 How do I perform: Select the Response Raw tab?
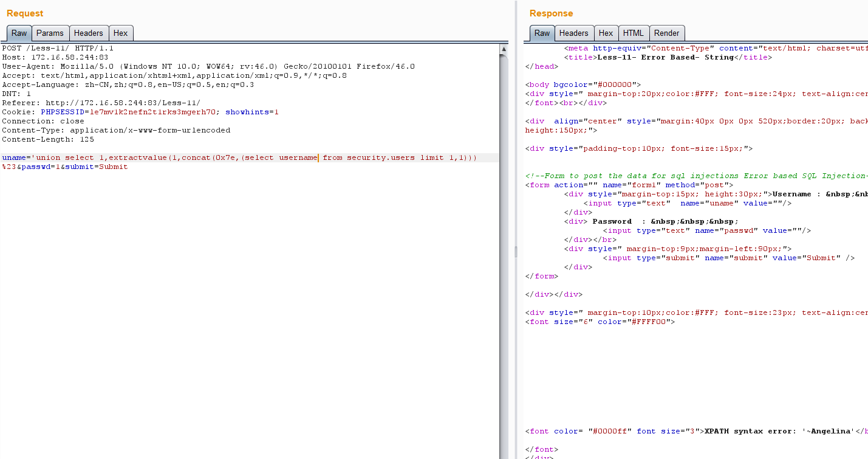coord(542,33)
